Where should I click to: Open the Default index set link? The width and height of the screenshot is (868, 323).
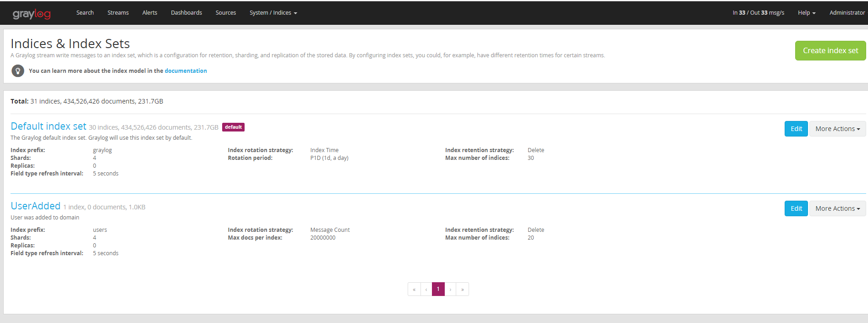pyautogui.click(x=49, y=126)
